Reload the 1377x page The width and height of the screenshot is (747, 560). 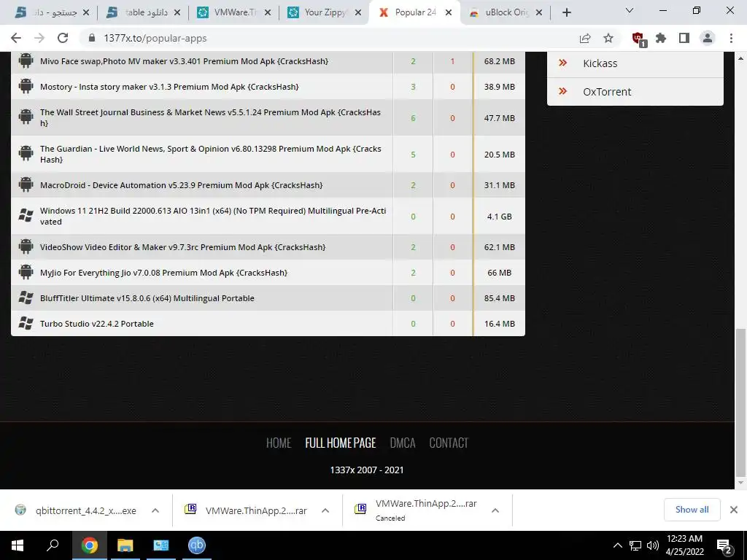click(63, 38)
